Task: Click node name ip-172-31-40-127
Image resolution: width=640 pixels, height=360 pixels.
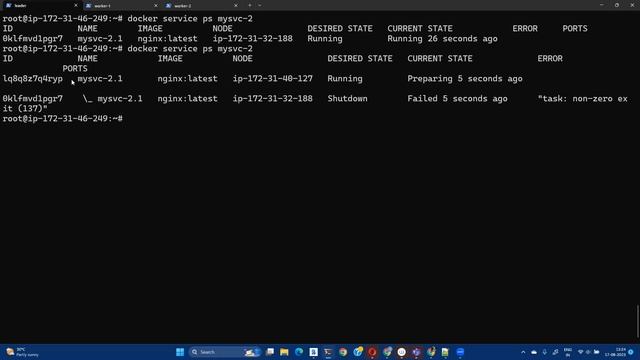Action: coord(273,79)
